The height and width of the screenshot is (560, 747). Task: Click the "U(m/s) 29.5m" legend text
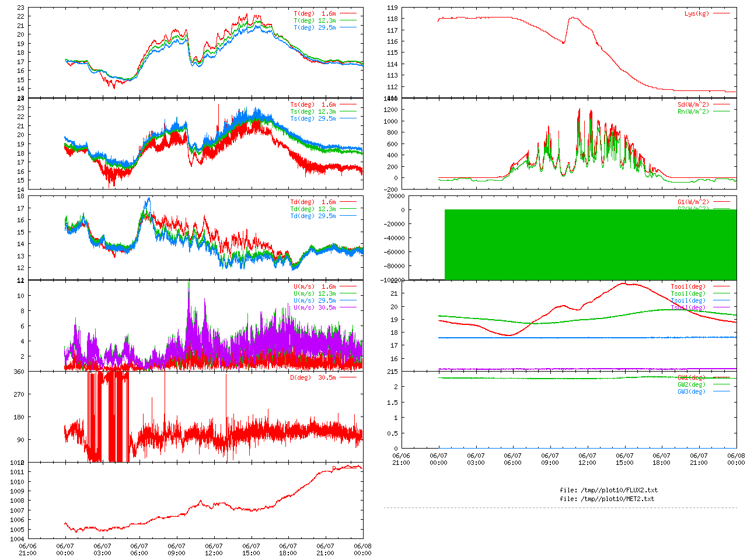[315, 300]
